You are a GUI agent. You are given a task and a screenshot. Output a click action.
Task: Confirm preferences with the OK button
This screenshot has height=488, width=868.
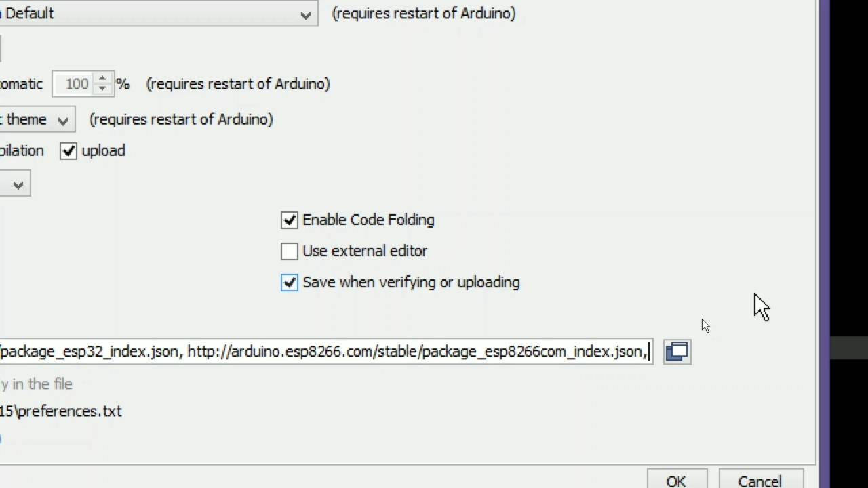[x=677, y=480]
